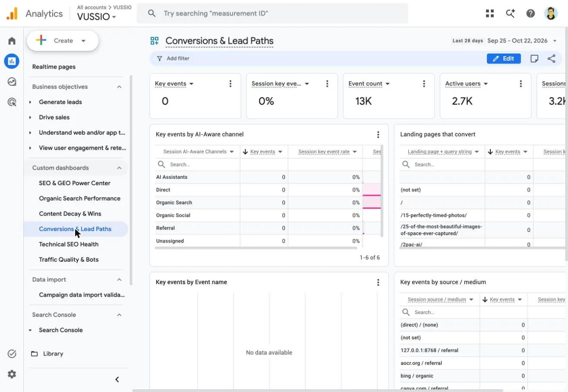
Task: Click Add filter
Action: 173,59
